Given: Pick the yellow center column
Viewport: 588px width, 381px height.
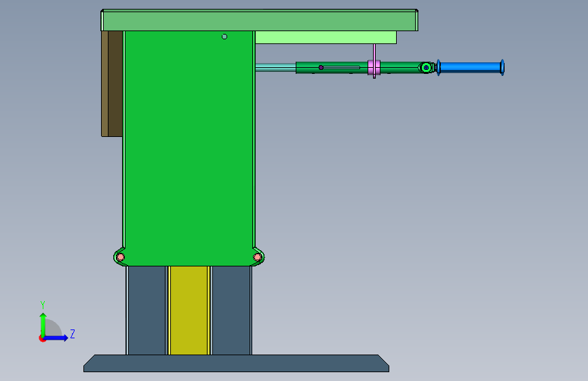Looking at the screenshot, I should (189, 310).
